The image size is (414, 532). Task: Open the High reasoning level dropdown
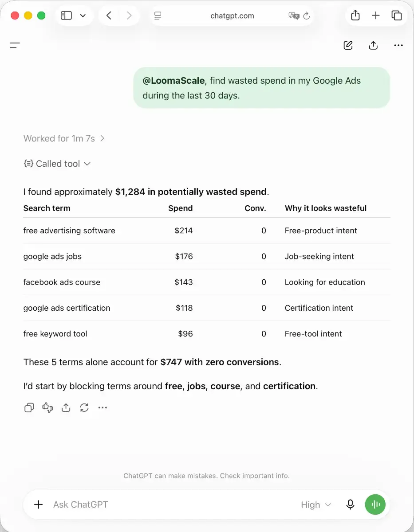click(x=316, y=505)
